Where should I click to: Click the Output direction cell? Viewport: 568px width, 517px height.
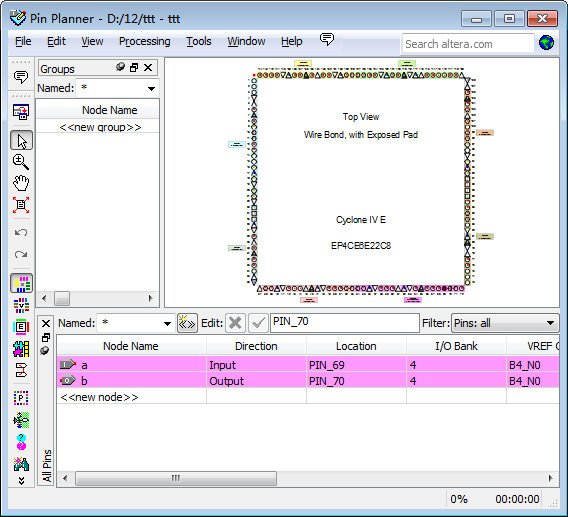256,381
